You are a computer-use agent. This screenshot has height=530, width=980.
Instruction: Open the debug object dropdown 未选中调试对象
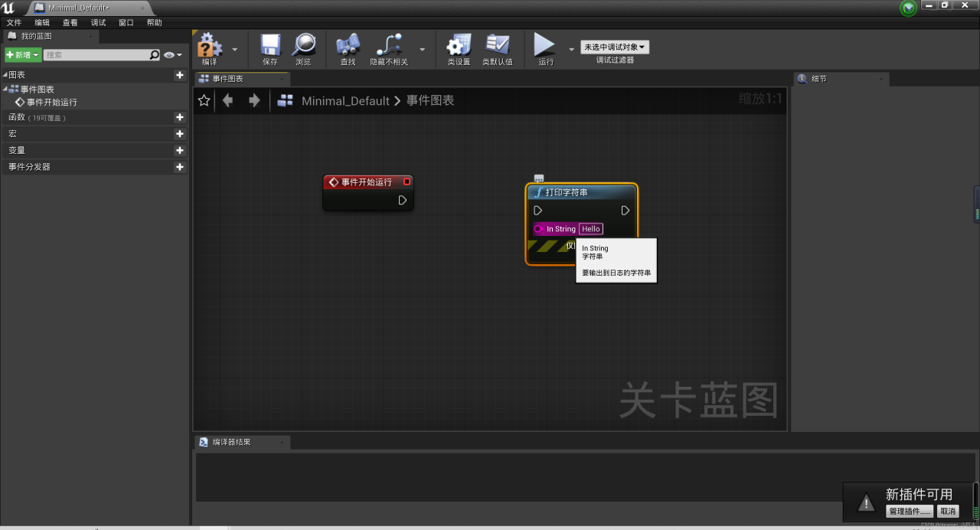click(615, 47)
